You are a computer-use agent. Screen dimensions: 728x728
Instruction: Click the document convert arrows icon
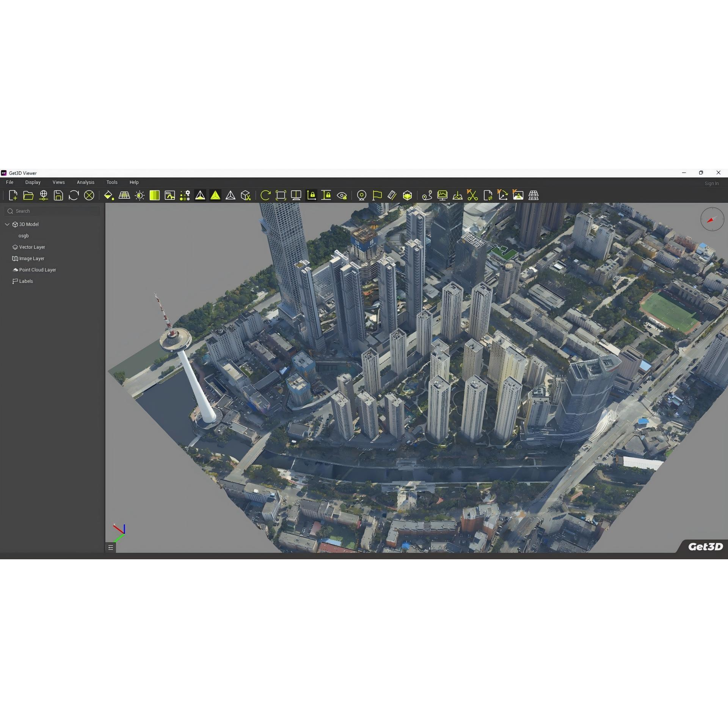click(488, 195)
